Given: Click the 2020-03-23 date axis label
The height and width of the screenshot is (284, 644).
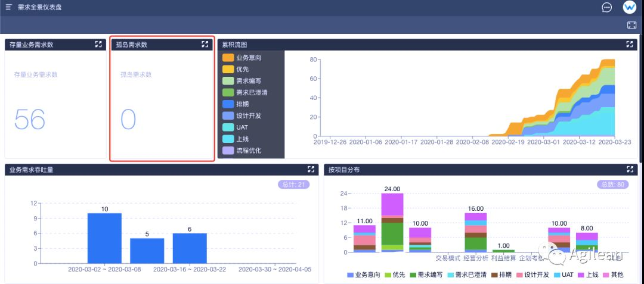Looking at the screenshot, I should (x=614, y=142).
